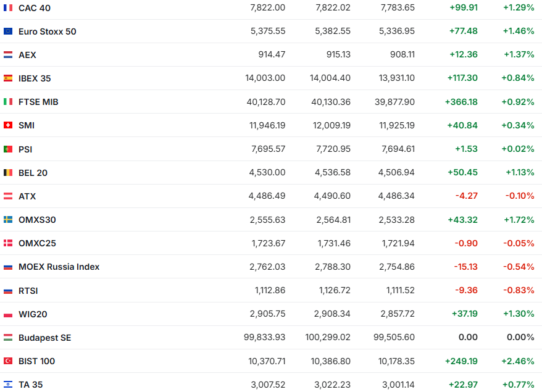Click the Turkey flag beside BIST 100
This screenshot has height=392, width=542.
(8, 361)
